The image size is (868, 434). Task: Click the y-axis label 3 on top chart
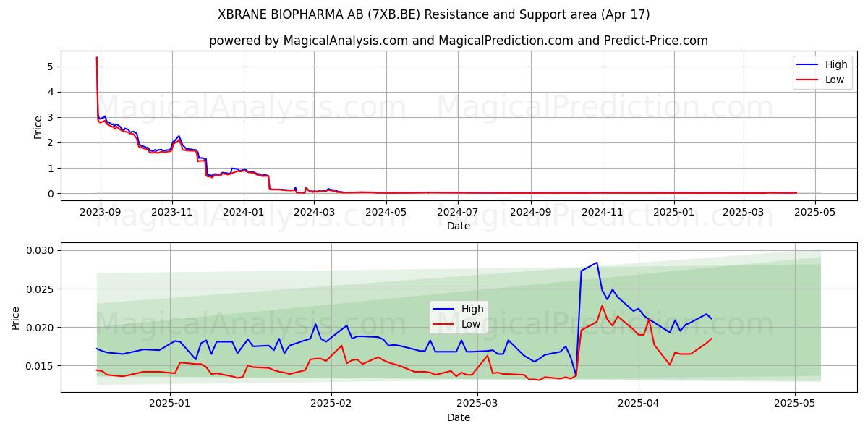pyautogui.click(x=51, y=117)
